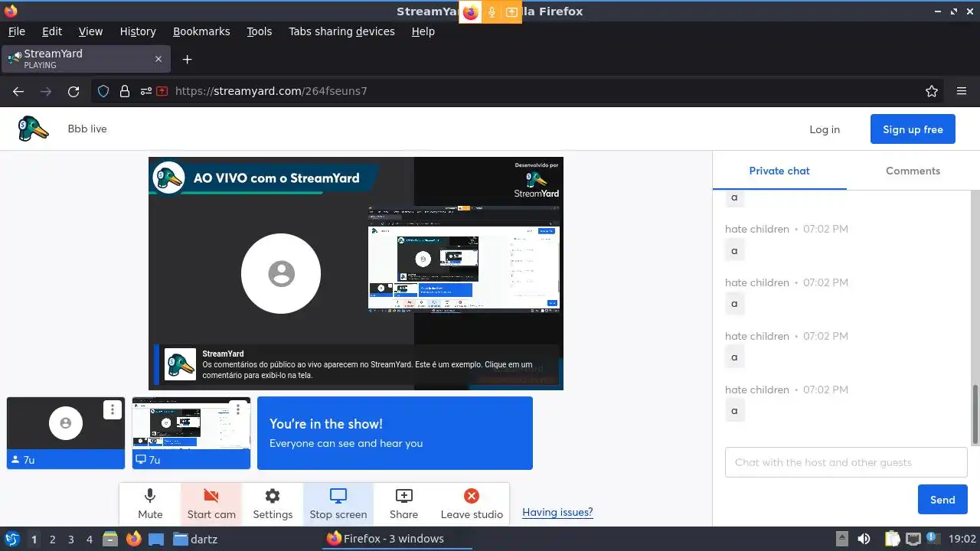Image resolution: width=980 pixels, height=551 pixels.
Task: Go back to the previous page
Action: (x=18, y=91)
